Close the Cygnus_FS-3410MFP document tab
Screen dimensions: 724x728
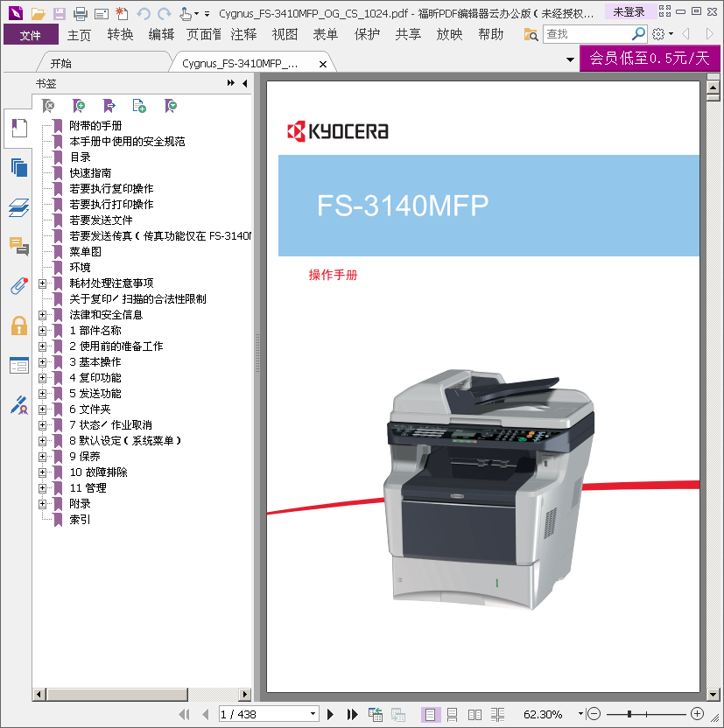(x=323, y=64)
